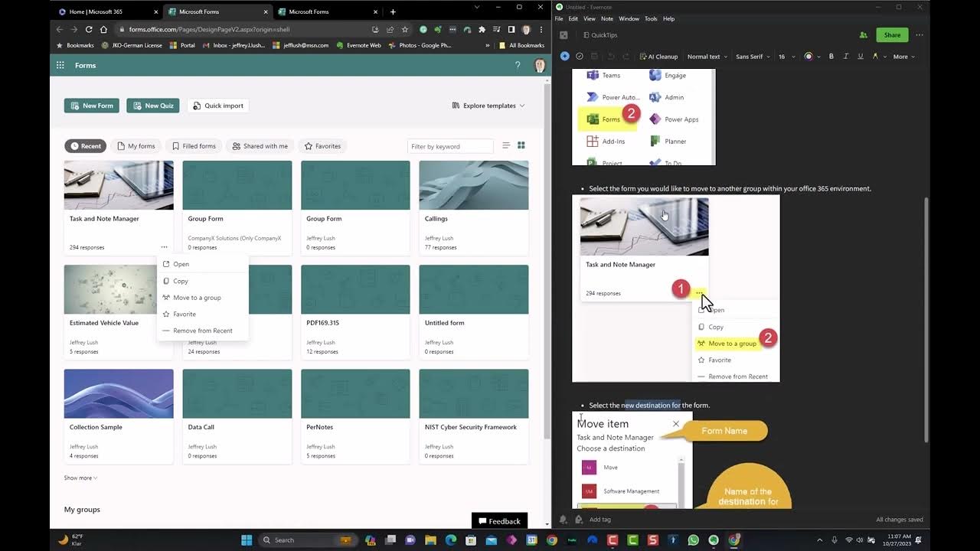This screenshot has width=980, height=551.
Task: Select the Filled forms filter pill
Action: [194, 145]
